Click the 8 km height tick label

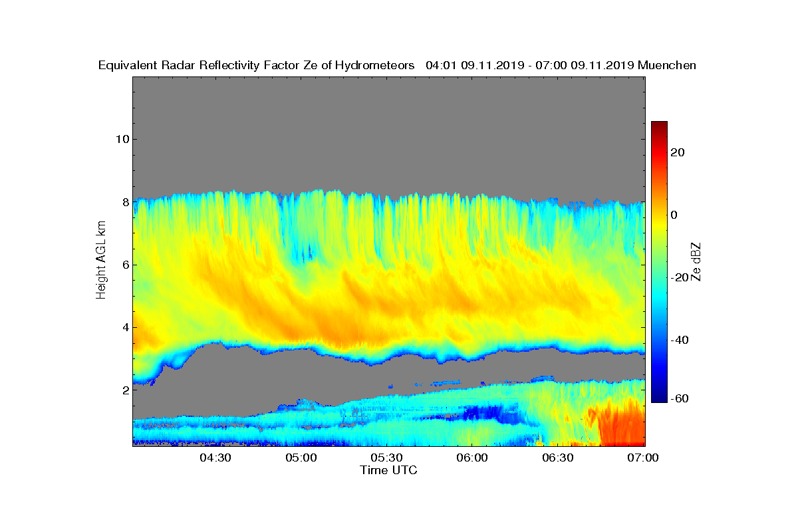pyautogui.click(x=124, y=201)
